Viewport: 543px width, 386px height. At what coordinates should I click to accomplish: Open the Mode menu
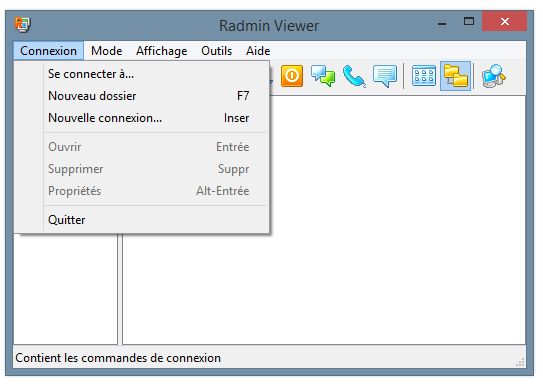pyautogui.click(x=107, y=51)
